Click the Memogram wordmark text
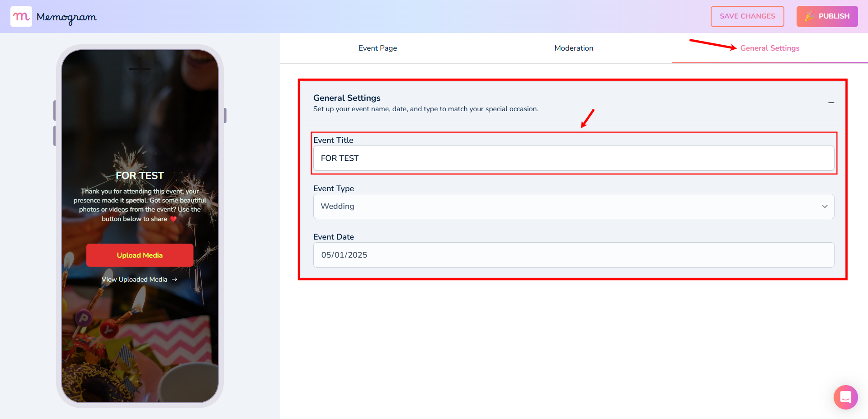The image size is (868, 419). pyautogui.click(x=66, y=18)
